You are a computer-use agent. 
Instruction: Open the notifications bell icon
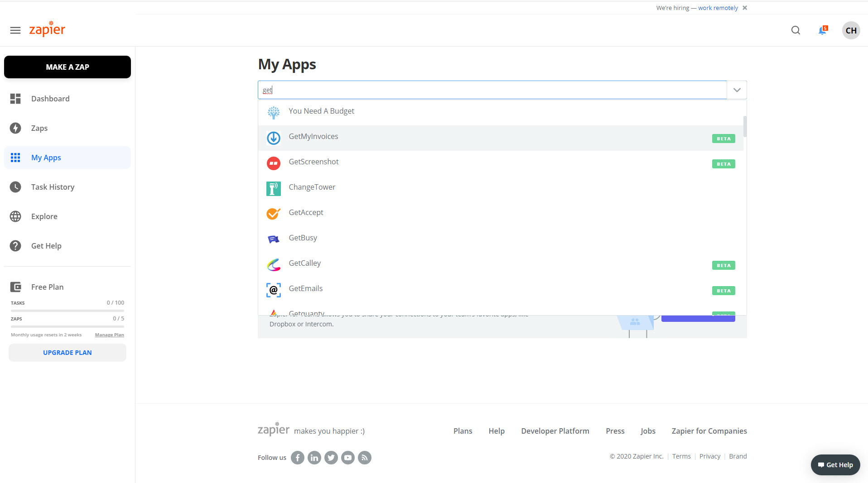click(x=822, y=30)
